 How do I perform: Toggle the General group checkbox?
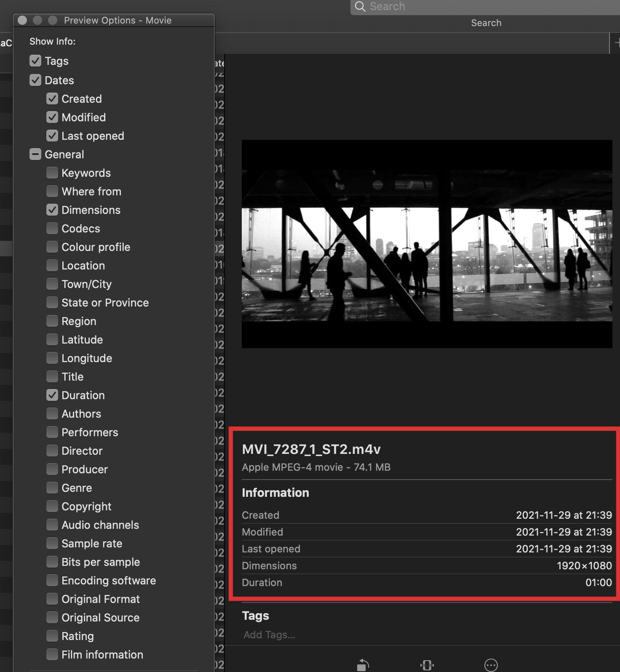coord(35,154)
